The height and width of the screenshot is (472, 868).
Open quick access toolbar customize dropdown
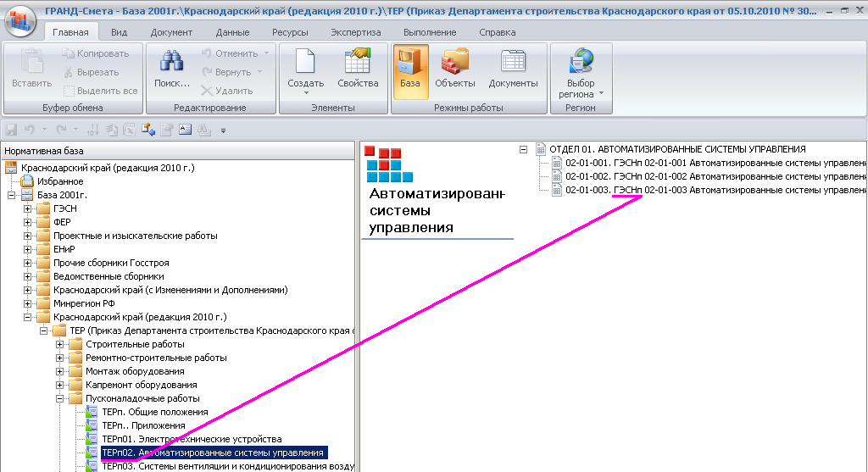point(223,130)
